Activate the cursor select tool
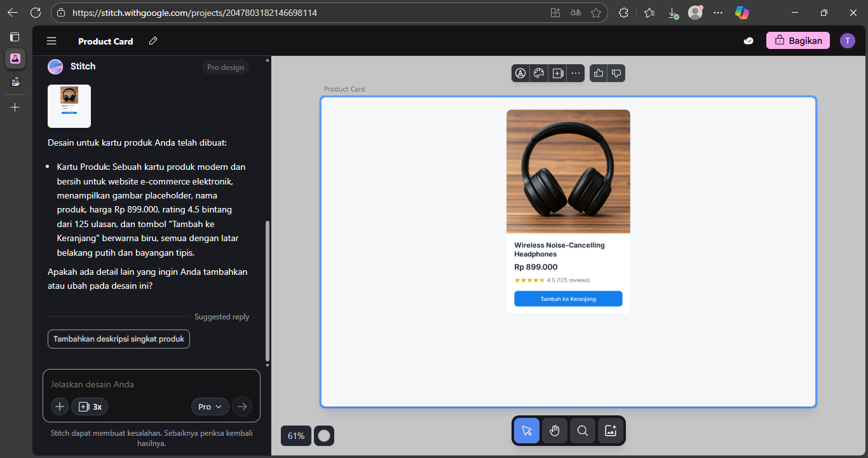The height and width of the screenshot is (458, 868). click(x=527, y=431)
